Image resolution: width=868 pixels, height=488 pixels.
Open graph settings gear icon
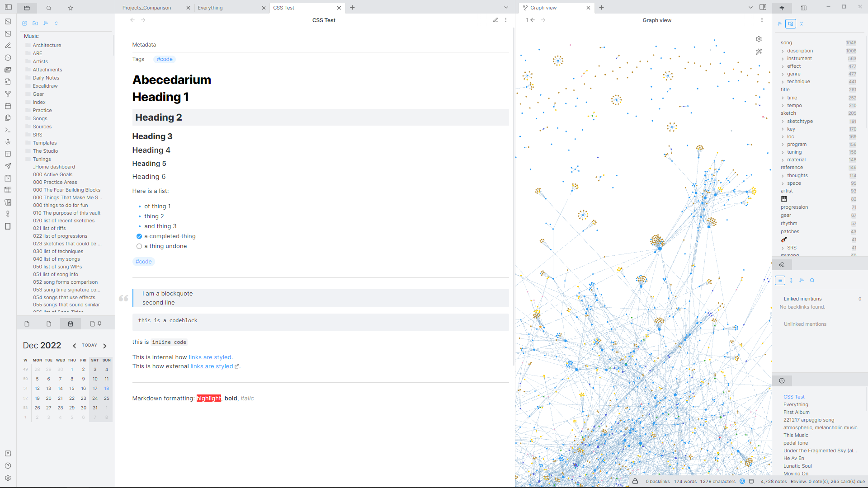[759, 39]
